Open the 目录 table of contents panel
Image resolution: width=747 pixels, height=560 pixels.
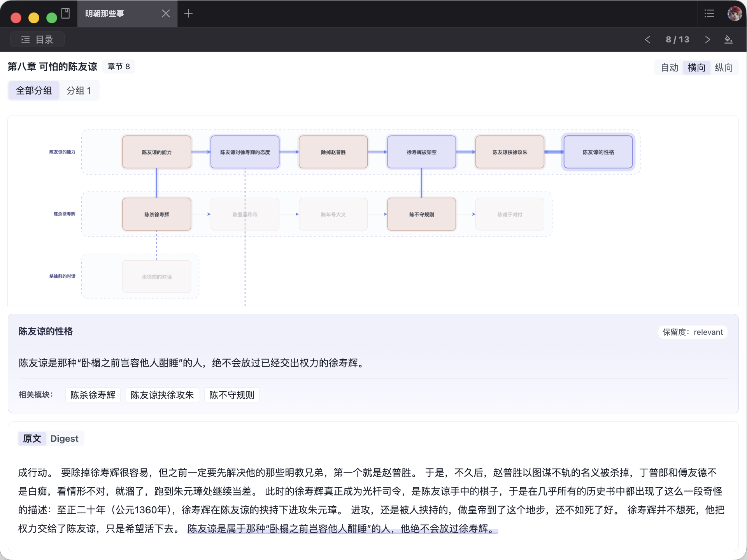(37, 39)
